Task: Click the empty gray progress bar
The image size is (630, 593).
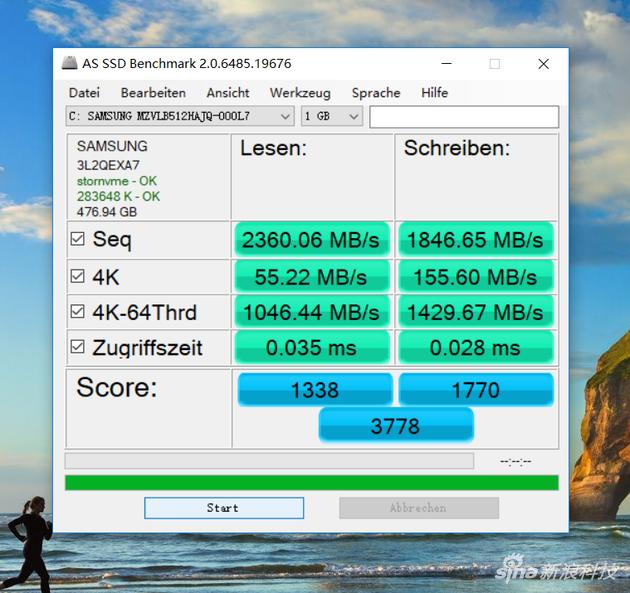Action: click(269, 461)
